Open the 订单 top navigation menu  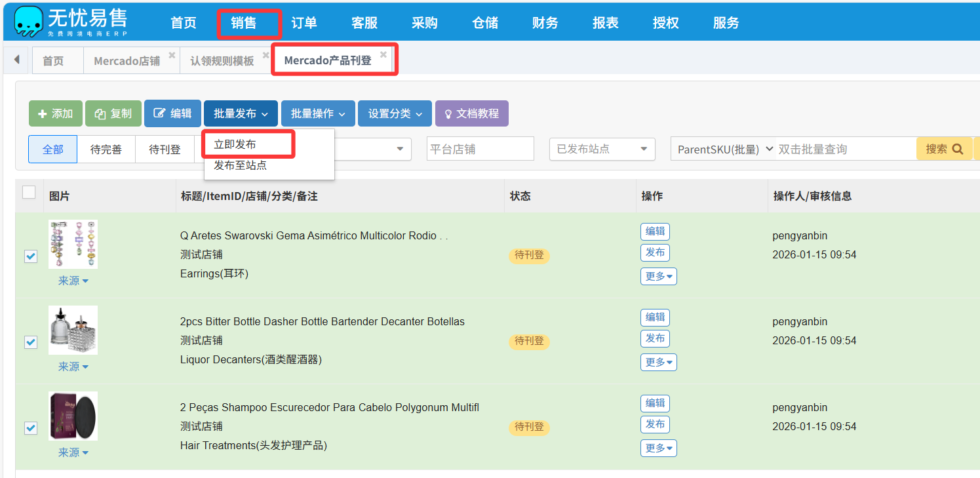pyautogui.click(x=304, y=23)
